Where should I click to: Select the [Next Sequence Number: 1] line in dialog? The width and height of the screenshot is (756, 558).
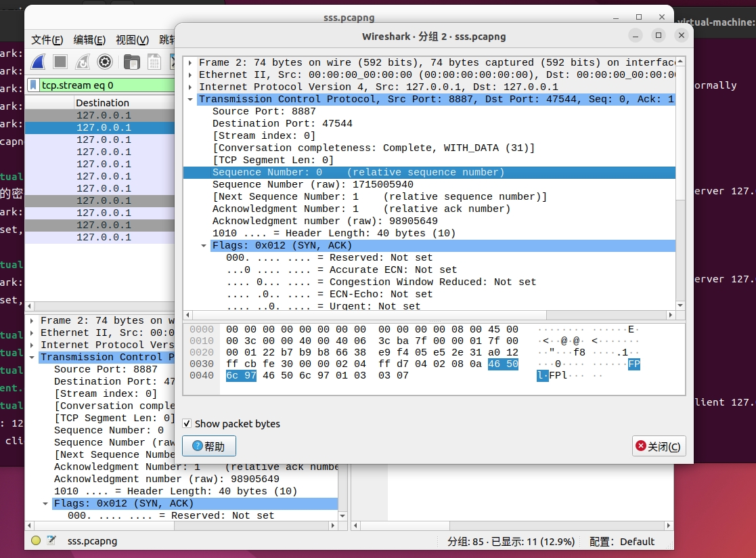pos(380,197)
